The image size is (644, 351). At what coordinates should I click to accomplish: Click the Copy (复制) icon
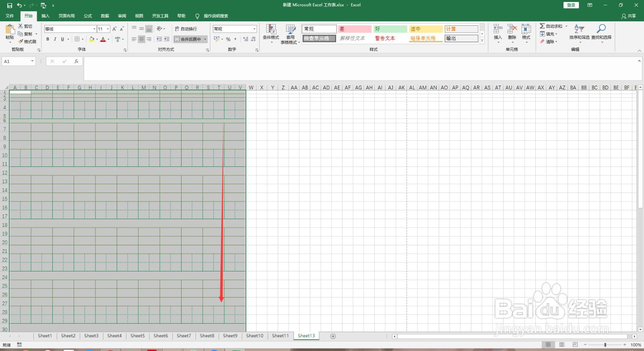pos(21,34)
